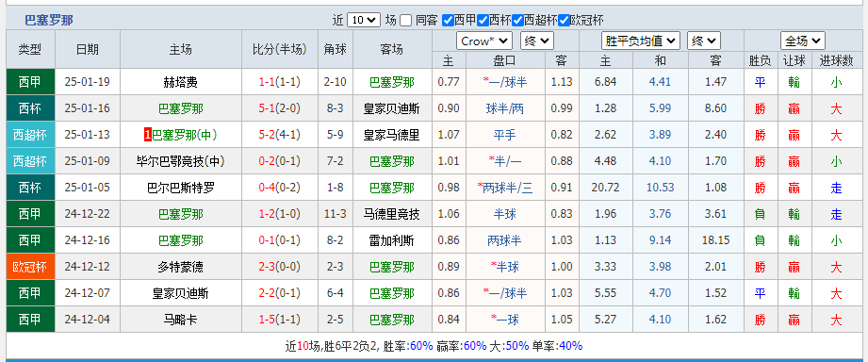The width and height of the screenshot is (868, 362).
Task: Click home team 皇家贝迪斯 on 24-12-07
Action: pos(180,293)
